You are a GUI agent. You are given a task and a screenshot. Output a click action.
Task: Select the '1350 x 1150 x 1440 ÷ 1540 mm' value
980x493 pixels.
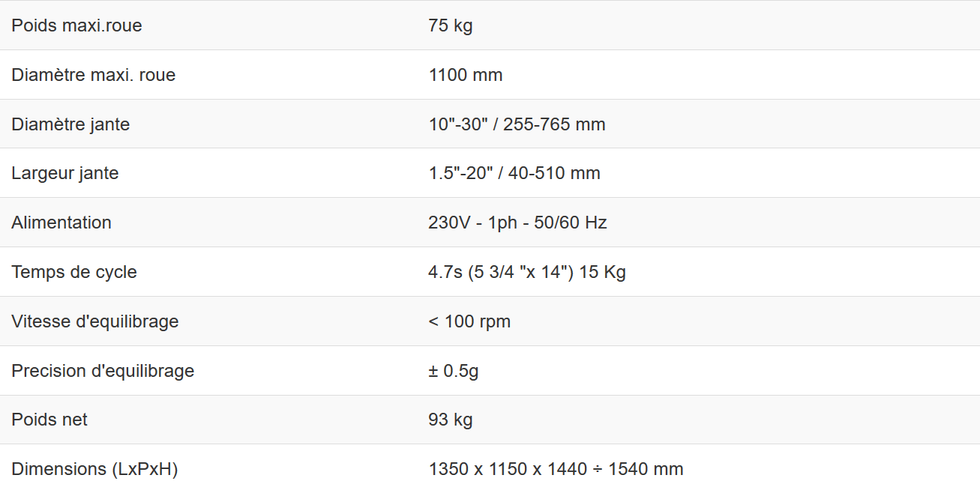(x=556, y=469)
